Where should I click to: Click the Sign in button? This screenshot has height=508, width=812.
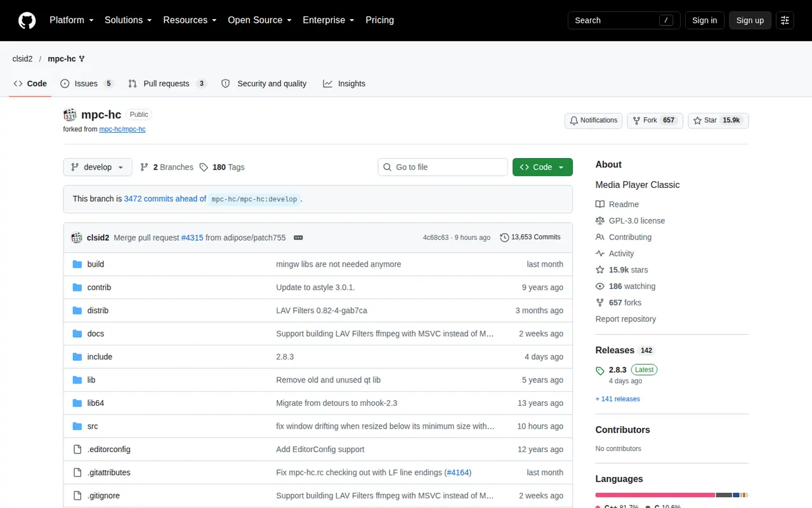point(704,20)
